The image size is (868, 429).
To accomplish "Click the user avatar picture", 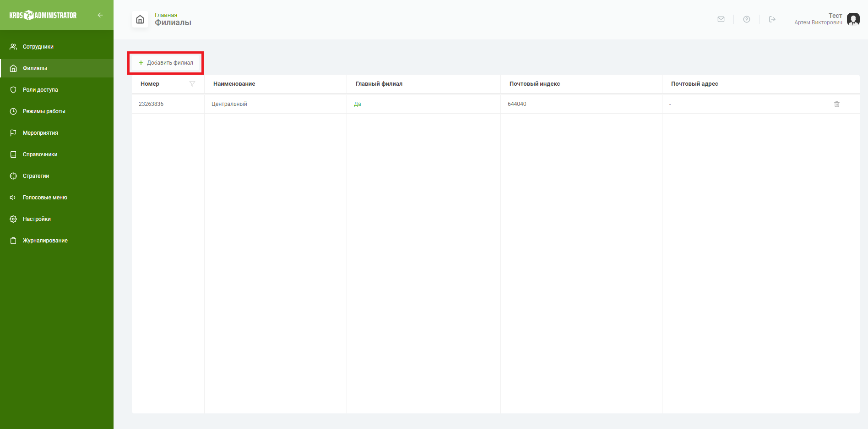I will [853, 19].
